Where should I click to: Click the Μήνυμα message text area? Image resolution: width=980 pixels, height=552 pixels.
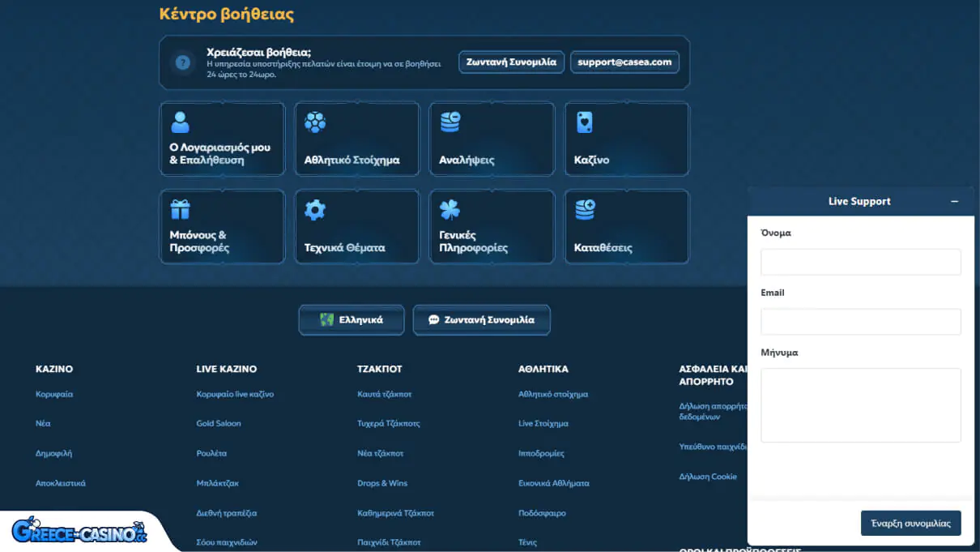point(860,405)
